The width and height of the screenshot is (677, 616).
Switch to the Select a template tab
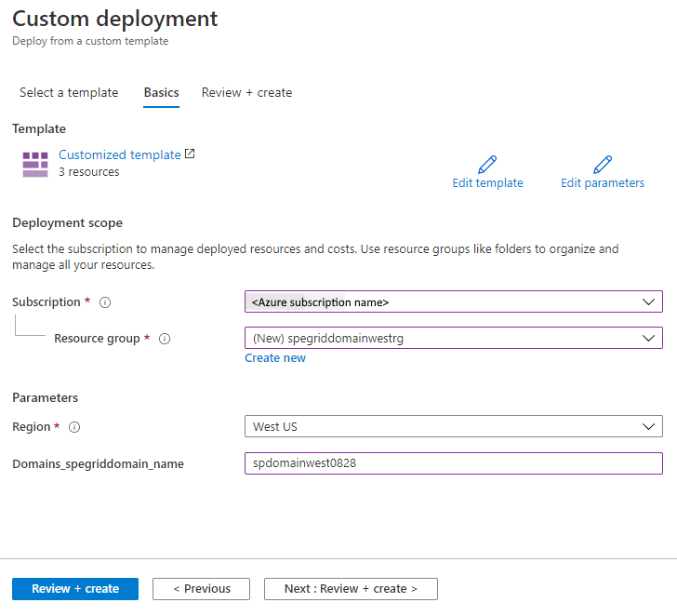pos(69,92)
